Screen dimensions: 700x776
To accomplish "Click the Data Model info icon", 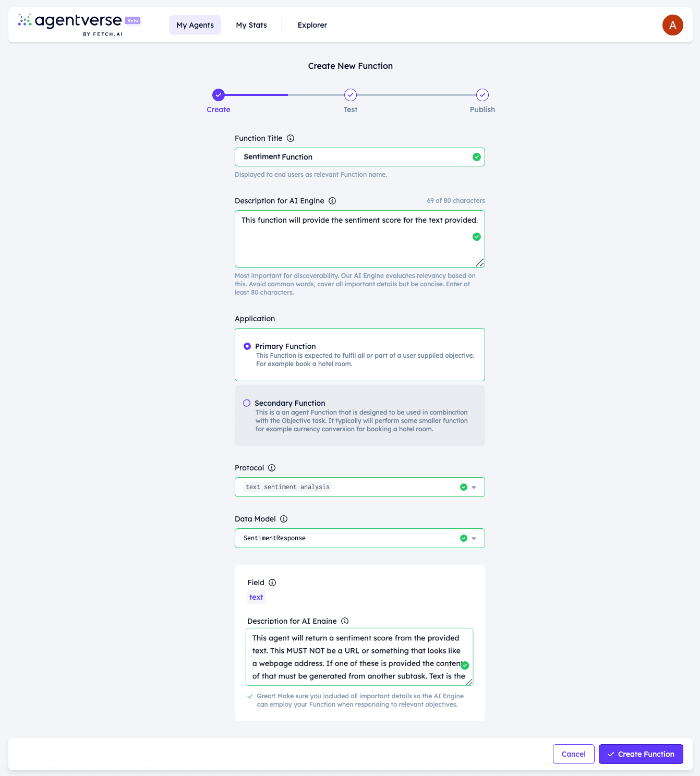I will point(284,519).
